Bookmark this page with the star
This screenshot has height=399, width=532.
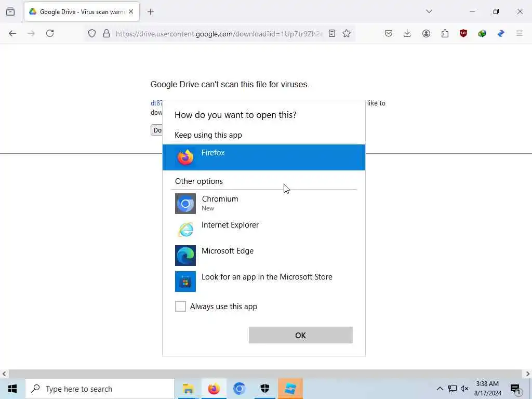pos(347,33)
